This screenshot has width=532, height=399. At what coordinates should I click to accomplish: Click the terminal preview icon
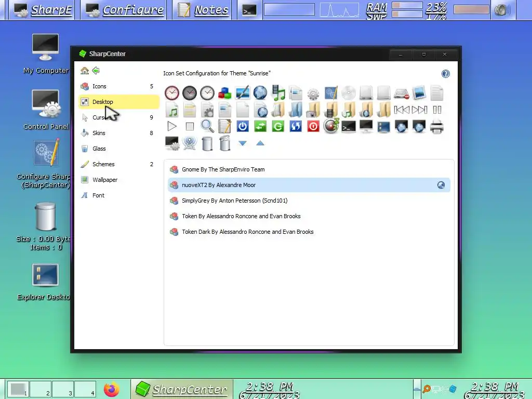(x=349, y=127)
